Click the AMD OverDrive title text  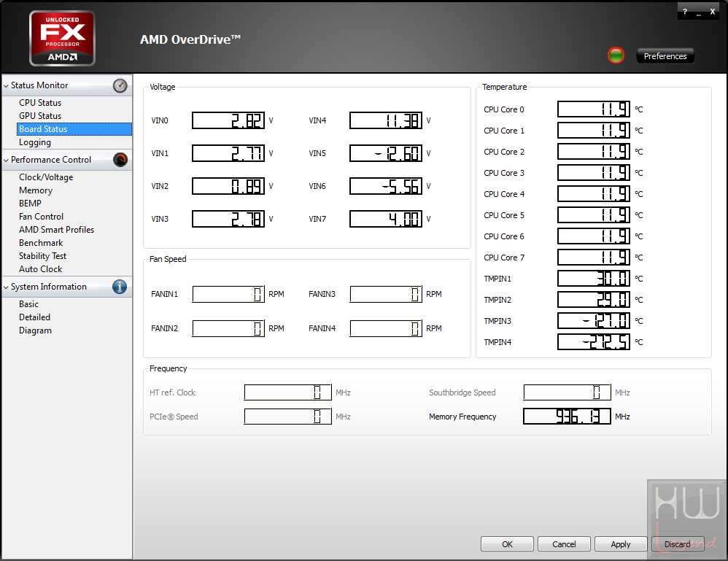tap(190, 39)
